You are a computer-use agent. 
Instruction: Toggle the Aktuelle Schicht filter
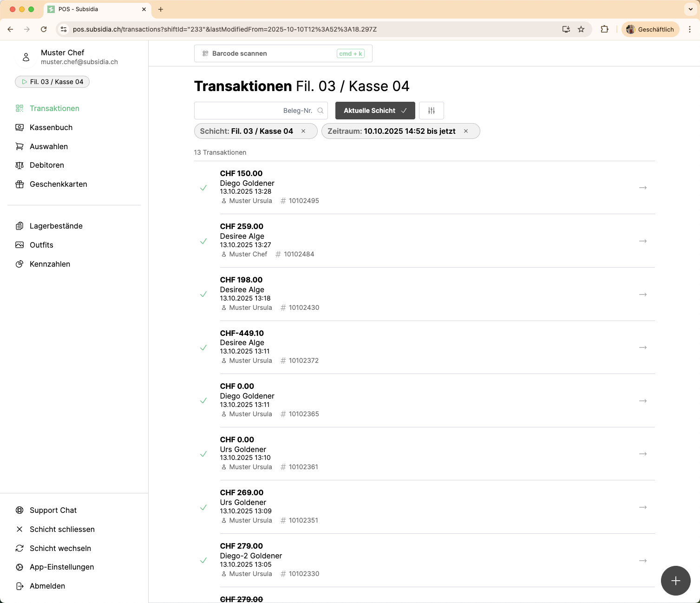tap(375, 111)
